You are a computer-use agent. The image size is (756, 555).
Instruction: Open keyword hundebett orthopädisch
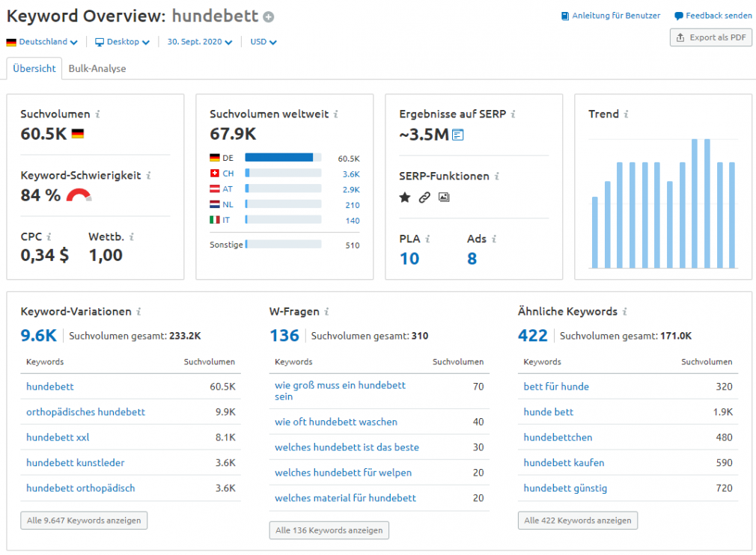(x=81, y=488)
